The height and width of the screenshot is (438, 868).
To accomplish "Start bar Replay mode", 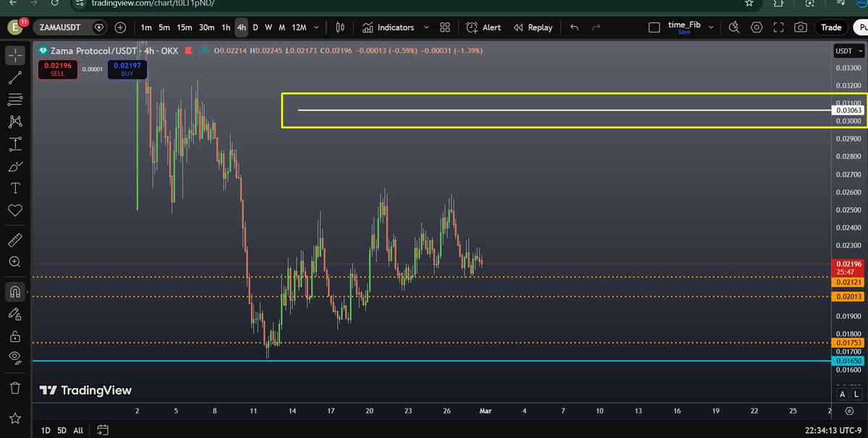I will point(533,27).
